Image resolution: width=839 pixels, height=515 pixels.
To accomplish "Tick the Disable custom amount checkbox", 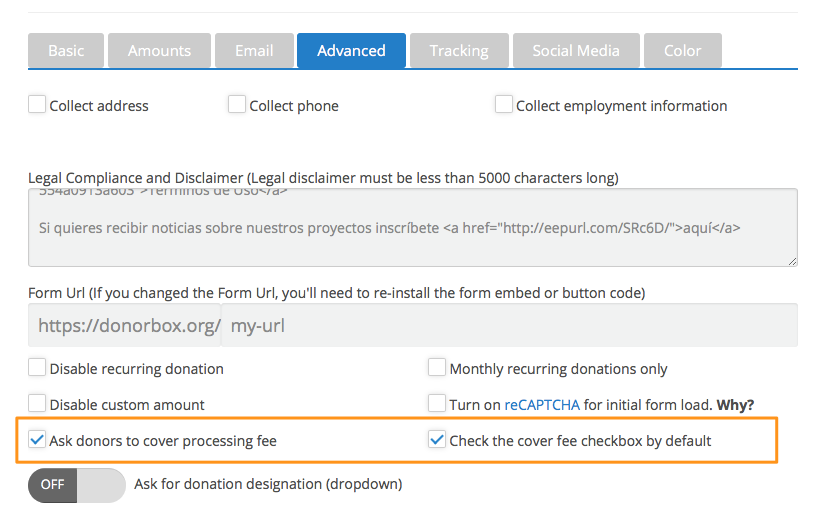I will coord(37,404).
